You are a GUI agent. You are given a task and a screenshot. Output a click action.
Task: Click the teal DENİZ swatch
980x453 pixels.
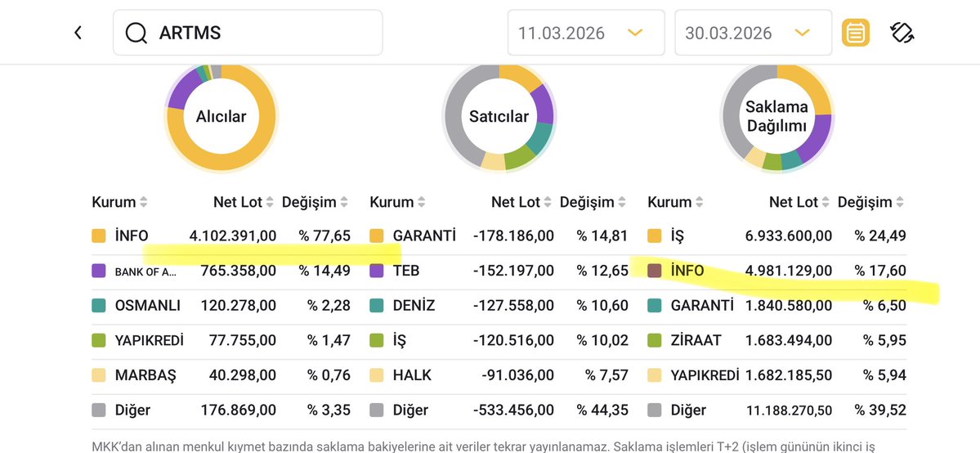376,305
